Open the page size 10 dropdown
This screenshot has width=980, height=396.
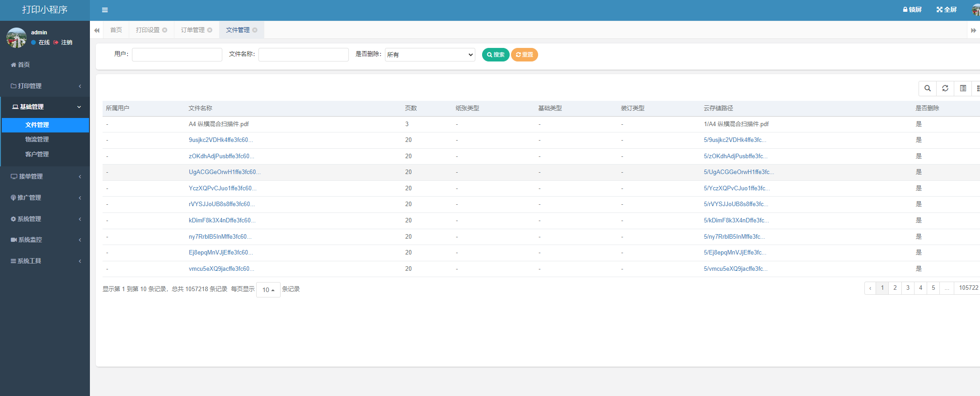pos(268,290)
